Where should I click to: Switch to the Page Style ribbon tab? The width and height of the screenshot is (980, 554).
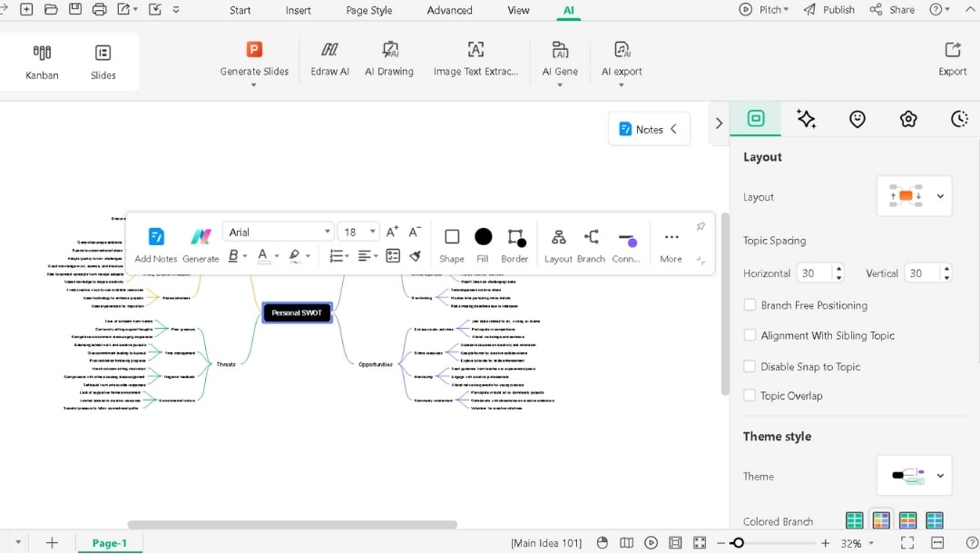point(368,10)
